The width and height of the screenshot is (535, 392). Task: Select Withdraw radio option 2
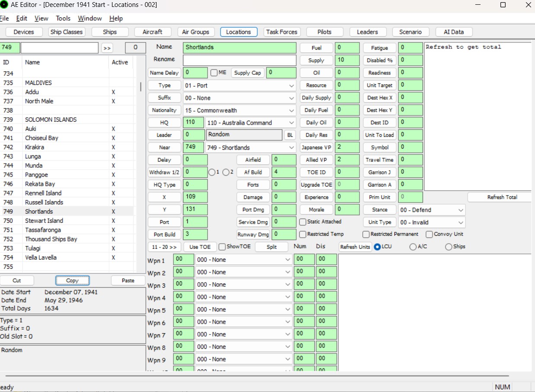point(226,172)
